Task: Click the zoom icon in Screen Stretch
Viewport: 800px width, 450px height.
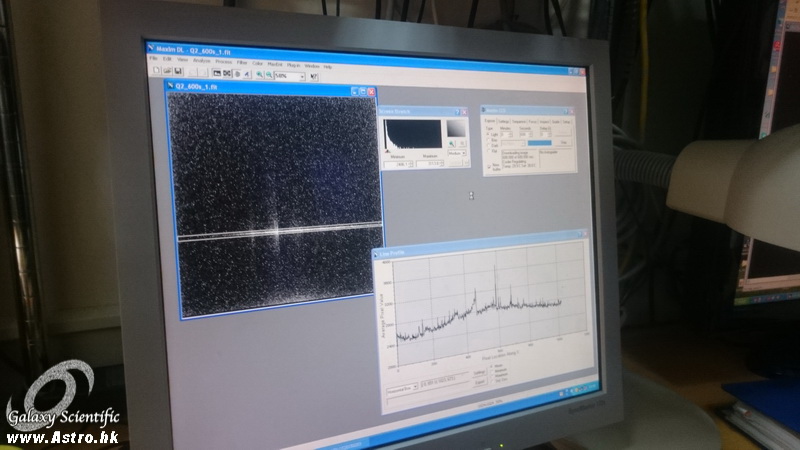Action: (451, 145)
